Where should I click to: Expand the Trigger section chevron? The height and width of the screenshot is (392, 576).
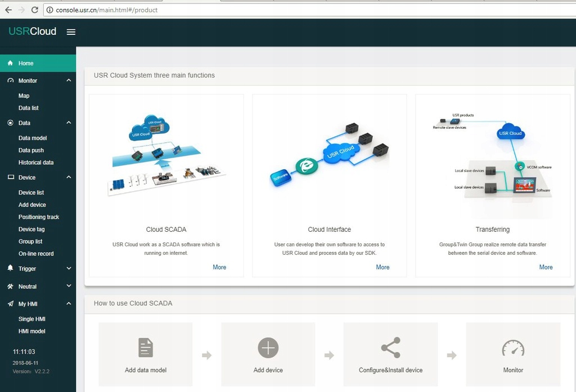pyautogui.click(x=69, y=269)
